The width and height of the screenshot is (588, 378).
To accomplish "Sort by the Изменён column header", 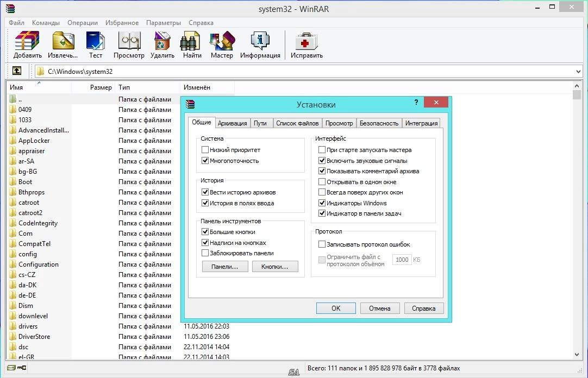I will (208, 87).
